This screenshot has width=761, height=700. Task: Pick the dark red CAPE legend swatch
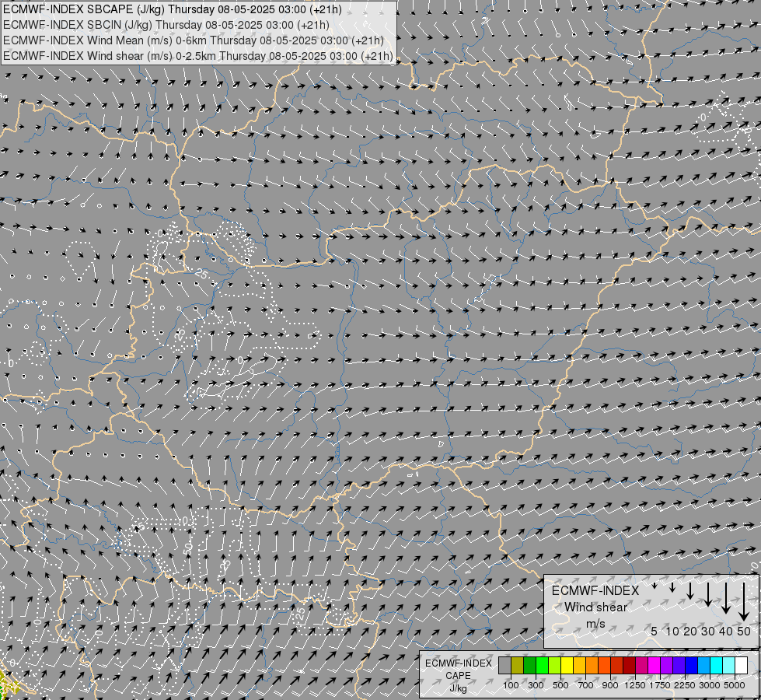pos(629,665)
